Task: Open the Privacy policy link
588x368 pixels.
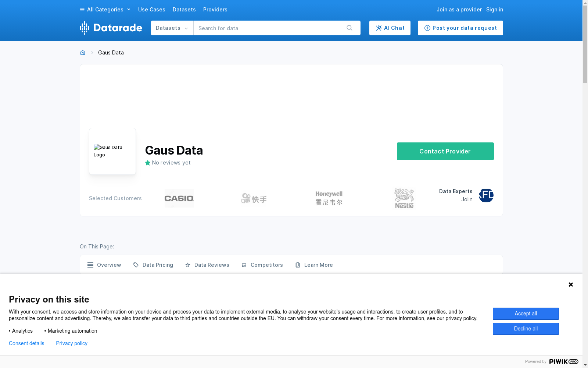Action: click(72, 343)
